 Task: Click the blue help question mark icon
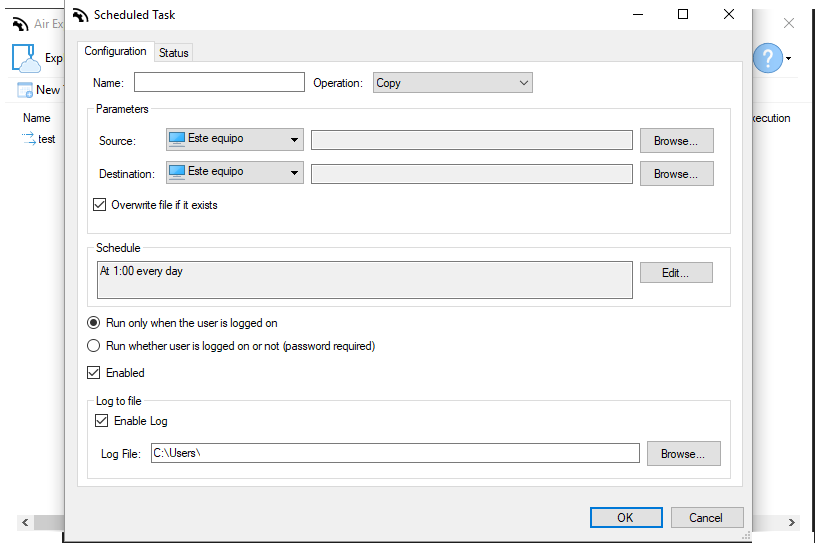pyautogui.click(x=768, y=58)
